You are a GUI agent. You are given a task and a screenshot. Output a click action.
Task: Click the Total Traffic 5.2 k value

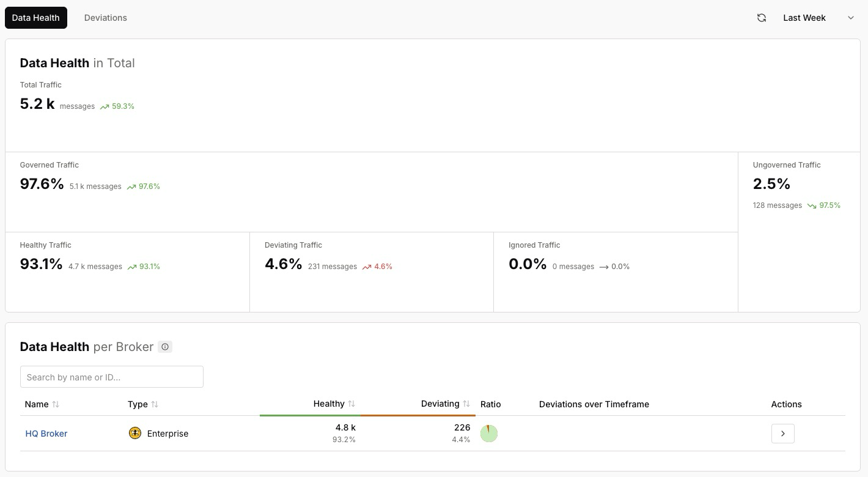pos(37,104)
